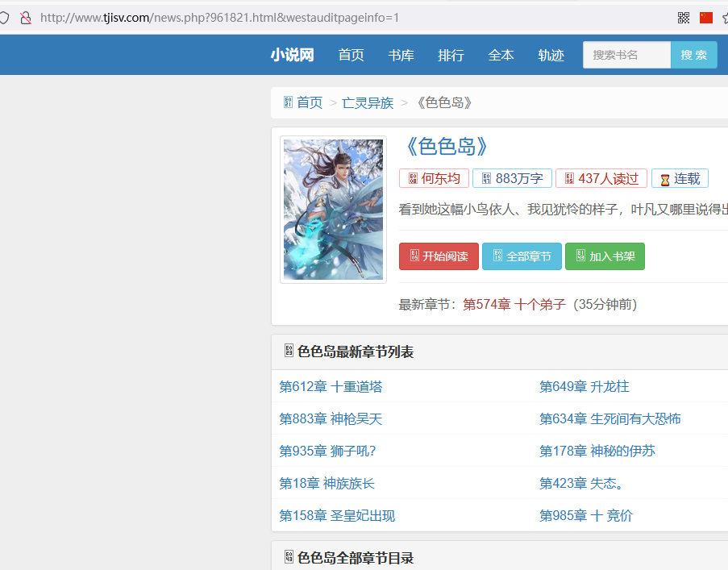Click the 883万字 word count tag
This screenshot has width=728, height=570.
pyautogui.click(x=512, y=178)
